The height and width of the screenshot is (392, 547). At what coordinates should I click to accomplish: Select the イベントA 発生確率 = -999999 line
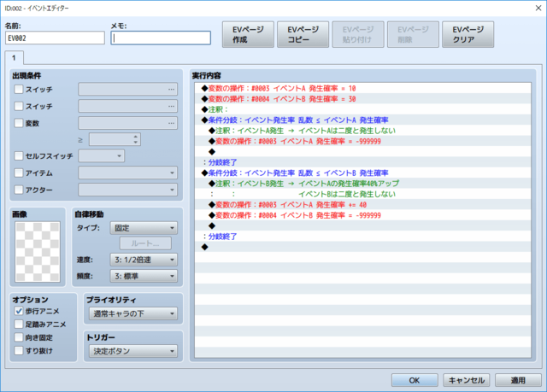pyautogui.click(x=362, y=141)
